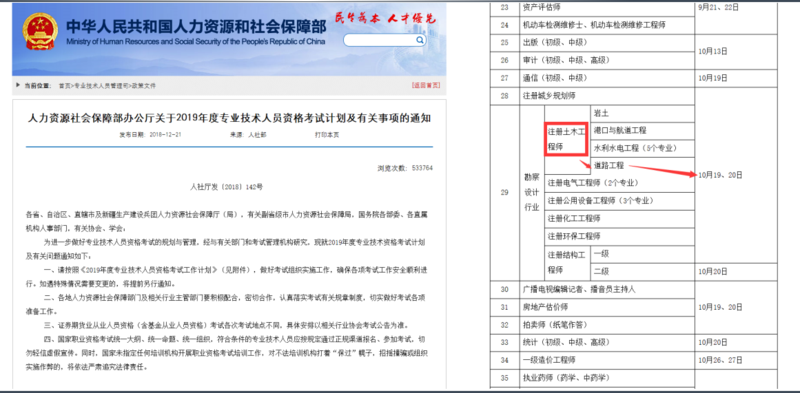Click the 注册化工工程师 cell

pyautogui.click(x=620, y=218)
